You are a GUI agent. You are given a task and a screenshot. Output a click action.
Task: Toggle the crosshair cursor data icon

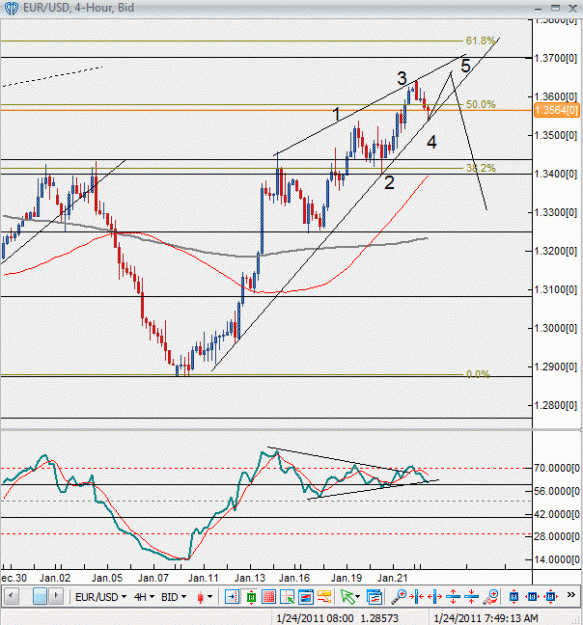click(x=287, y=597)
